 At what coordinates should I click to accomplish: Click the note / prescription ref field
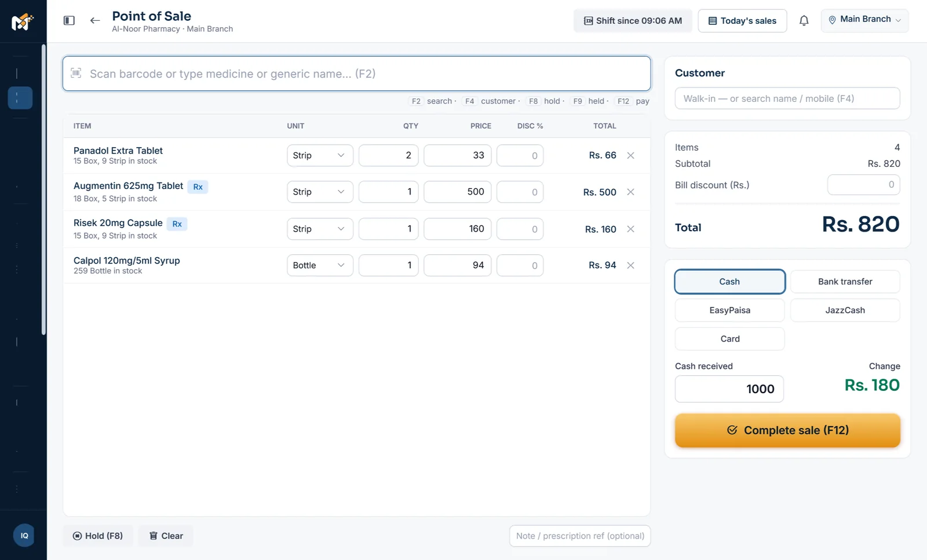point(580,536)
